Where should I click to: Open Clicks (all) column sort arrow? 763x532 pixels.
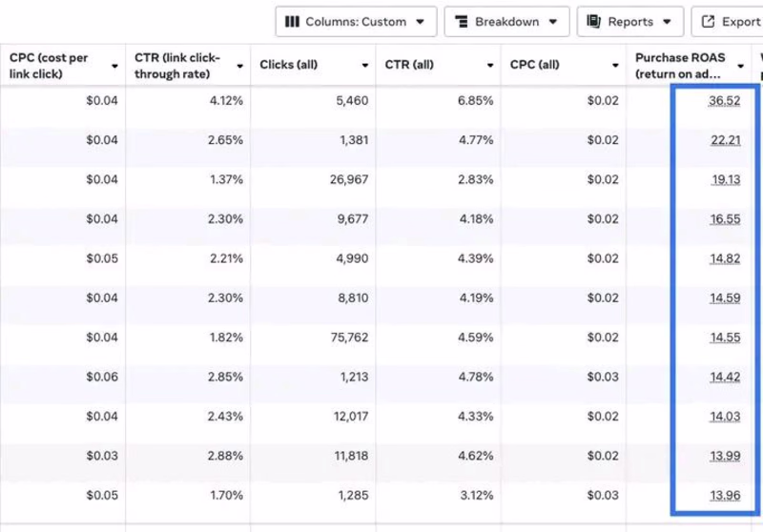click(364, 66)
